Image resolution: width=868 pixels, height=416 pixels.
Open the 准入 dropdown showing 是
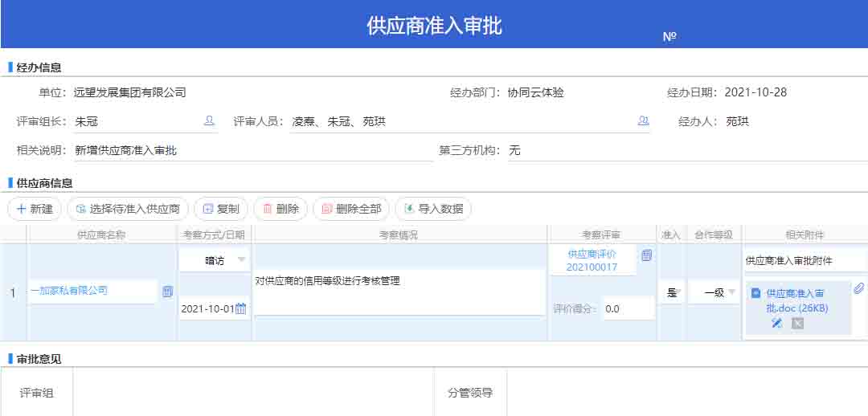coord(671,292)
